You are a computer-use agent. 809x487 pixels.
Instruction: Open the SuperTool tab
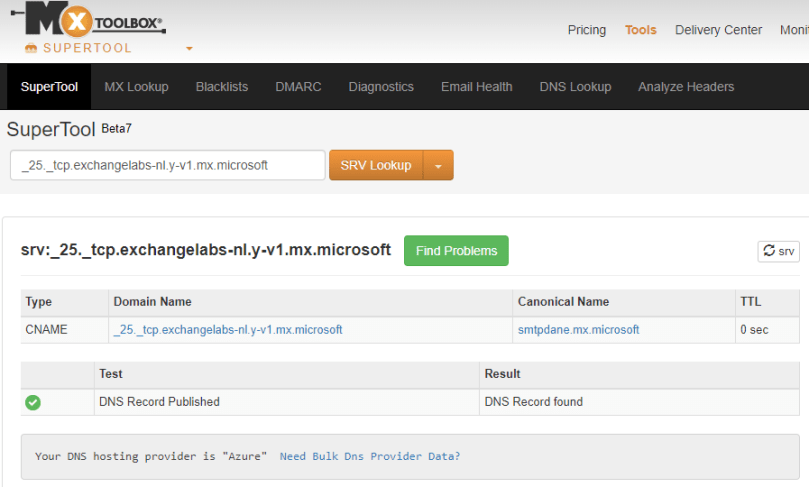pos(49,87)
